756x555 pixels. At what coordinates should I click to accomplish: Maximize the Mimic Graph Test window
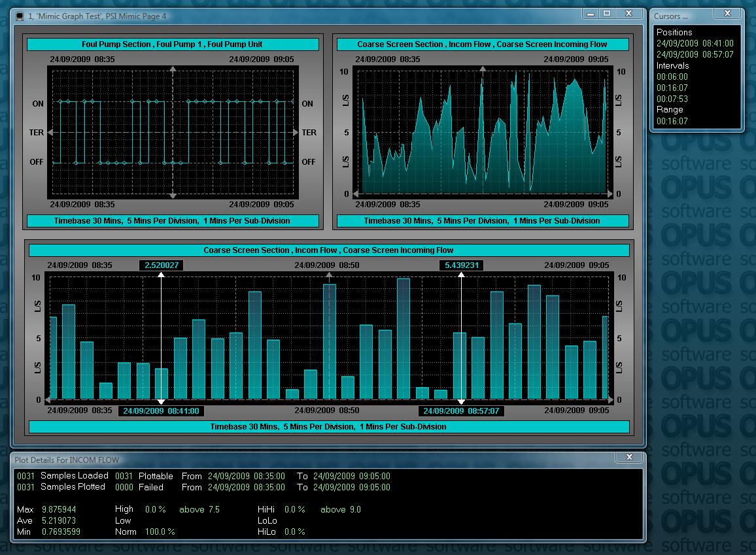[x=607, y=14]
